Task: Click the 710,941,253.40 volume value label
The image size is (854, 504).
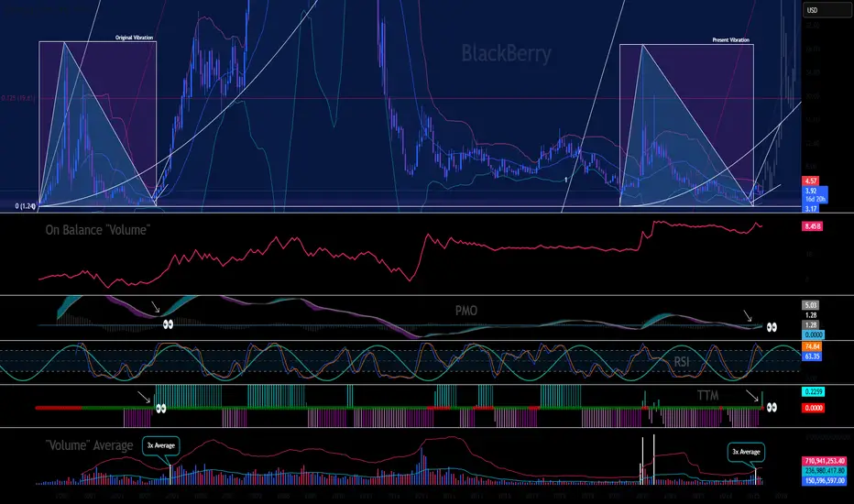Action: 825,461
